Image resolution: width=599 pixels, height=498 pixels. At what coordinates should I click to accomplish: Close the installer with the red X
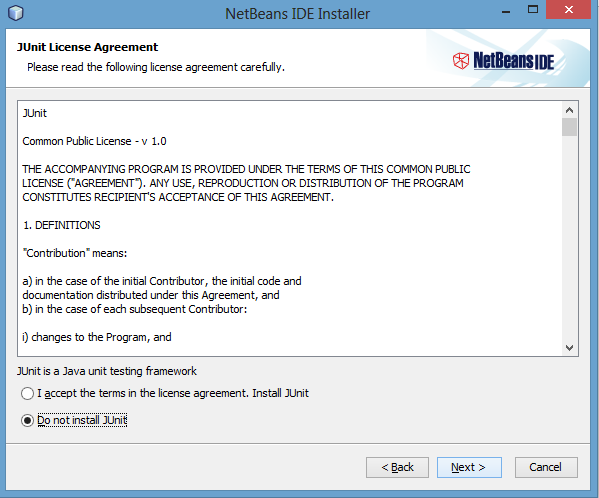(568, 10)
